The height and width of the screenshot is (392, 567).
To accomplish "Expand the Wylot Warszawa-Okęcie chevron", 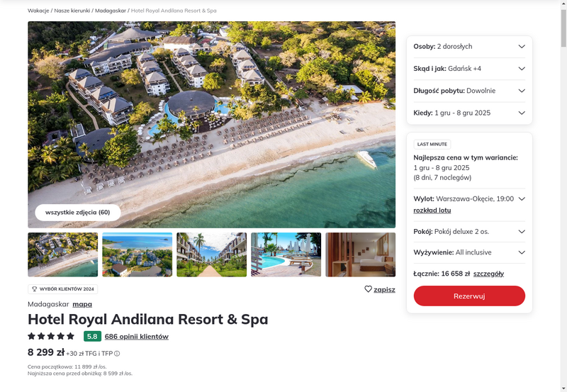I will (522, 199).
